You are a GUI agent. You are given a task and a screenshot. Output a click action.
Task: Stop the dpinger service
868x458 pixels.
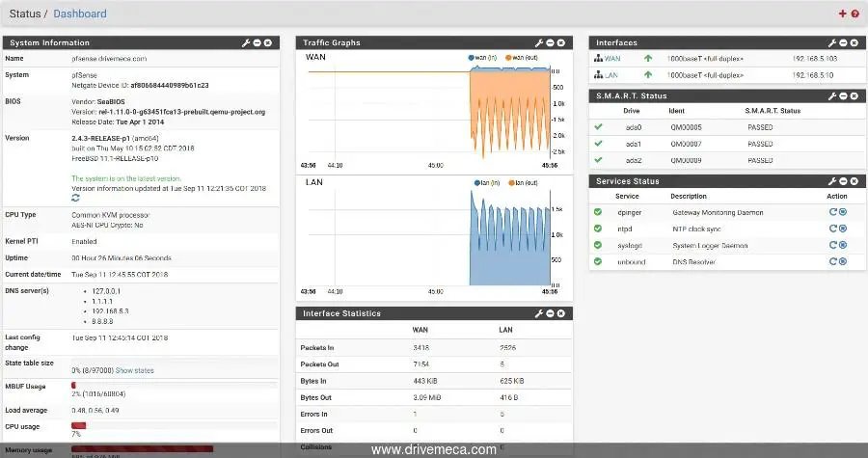(843, 212)
